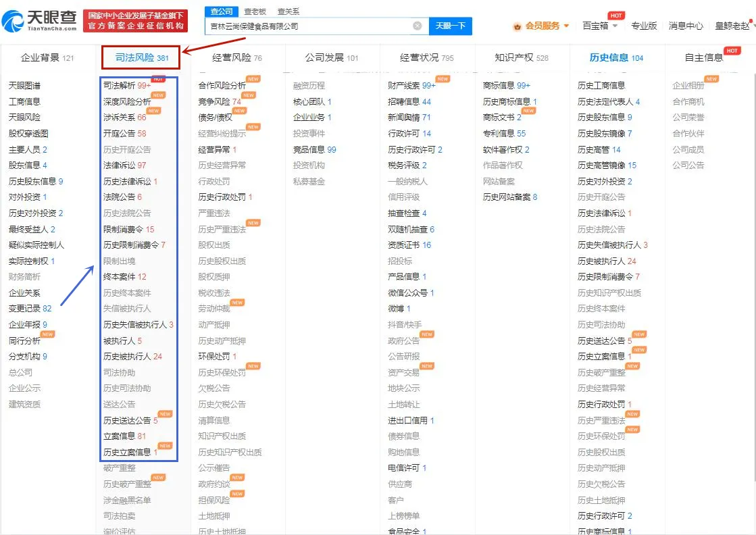Open 历史法定代表人 4
Viewport: 756px width, 535px height.
(x=609, y=102)
